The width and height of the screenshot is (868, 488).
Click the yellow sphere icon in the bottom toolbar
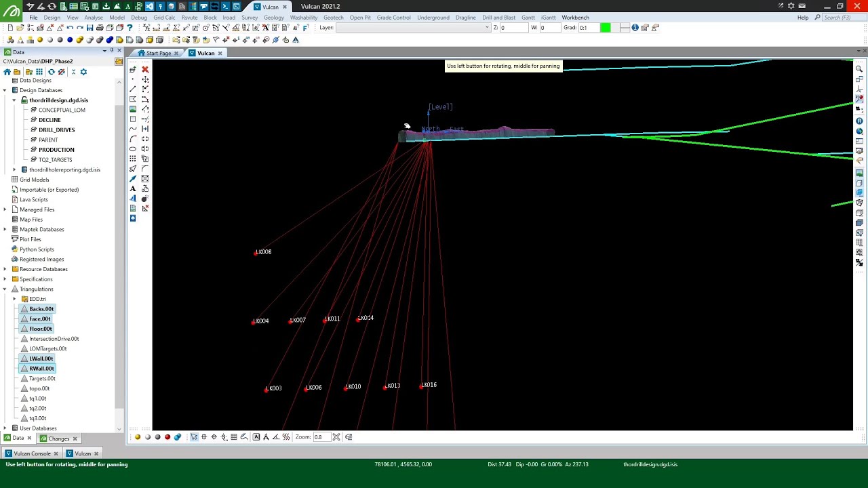click(138, 437)
